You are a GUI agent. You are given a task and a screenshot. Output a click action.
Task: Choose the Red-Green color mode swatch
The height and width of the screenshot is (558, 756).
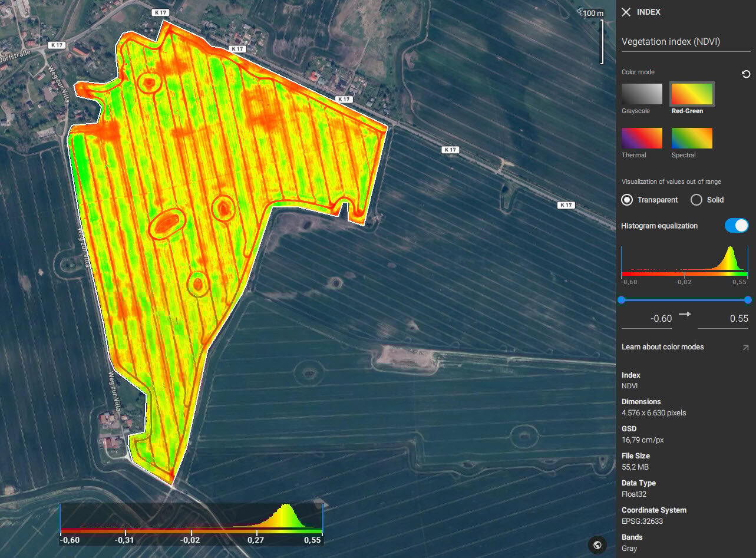pos(692,94)
